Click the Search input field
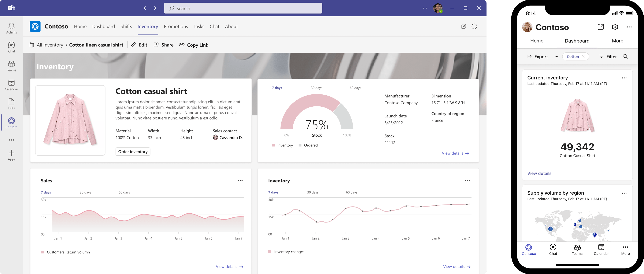This screenshot has width=644, height=274. pyautogui.click(x=243, y=8)
